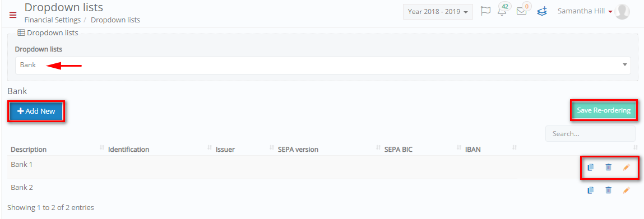Image resolution: width=644 pixels, height=219 pixels.
Task: Delete the Bank 1 entry
Action: [608, 167]
